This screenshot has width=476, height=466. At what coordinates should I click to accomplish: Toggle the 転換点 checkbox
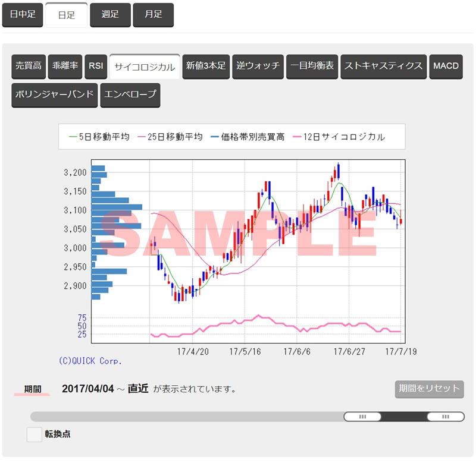point(35,434)
